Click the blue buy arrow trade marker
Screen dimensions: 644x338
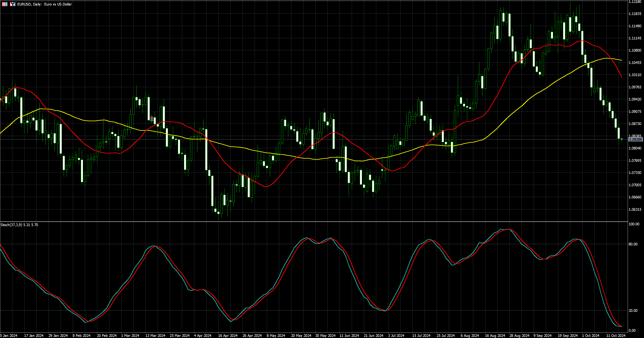click(151, 120)
